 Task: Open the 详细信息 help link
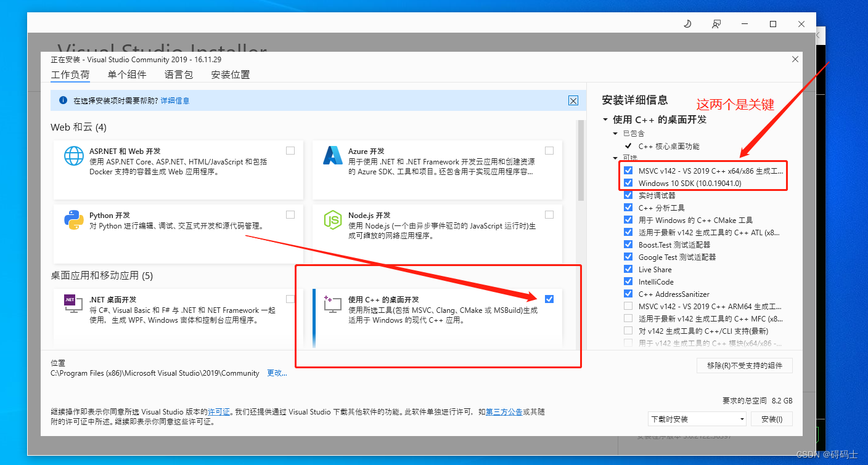tap(175, 100)
